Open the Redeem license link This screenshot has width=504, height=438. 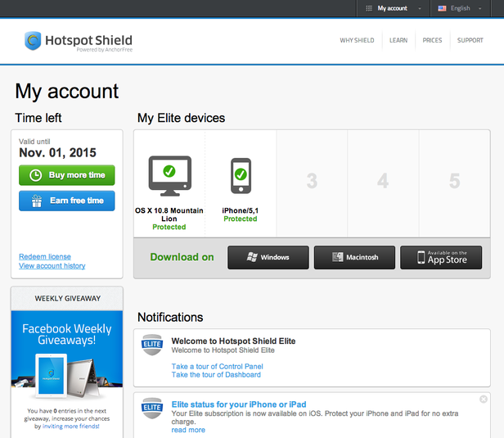pyautogui.click(x=45, y=256)
